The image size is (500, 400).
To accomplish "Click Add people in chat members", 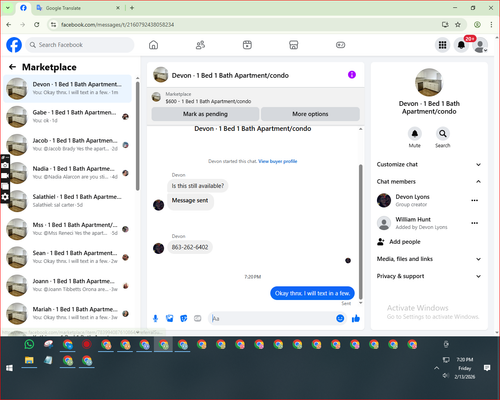I will click(405, 242).
